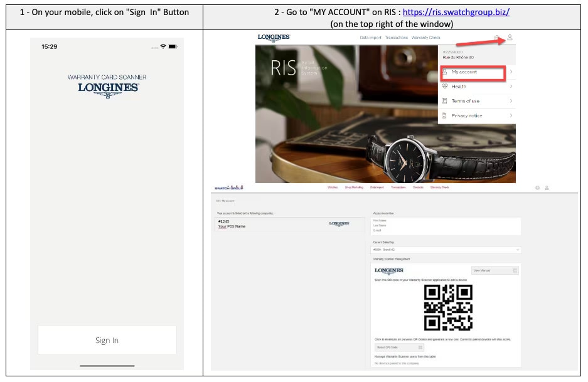
Task: Click the 'WARRANTY CARD SCANNER' title on mobile
Action: pyautogui.click(x=107, y=77)
